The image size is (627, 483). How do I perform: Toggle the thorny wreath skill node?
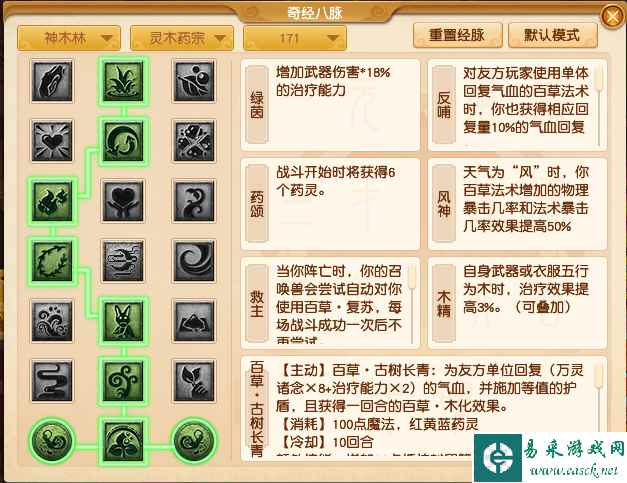[x=52, y=261]
